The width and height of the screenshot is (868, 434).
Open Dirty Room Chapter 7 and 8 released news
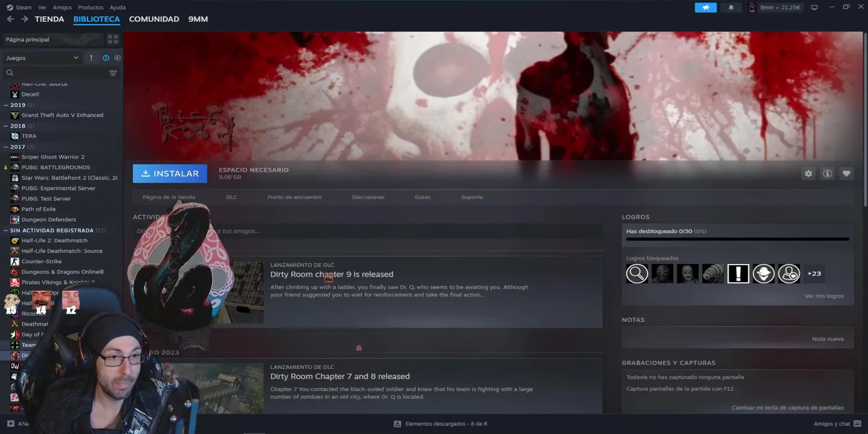click(340, 376)
